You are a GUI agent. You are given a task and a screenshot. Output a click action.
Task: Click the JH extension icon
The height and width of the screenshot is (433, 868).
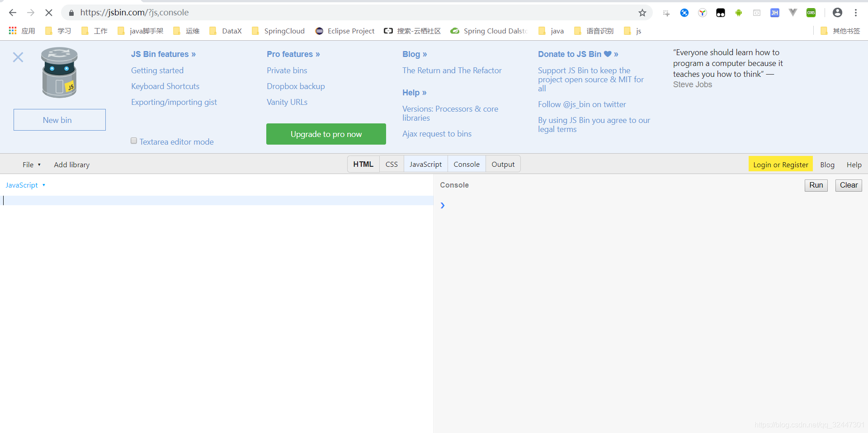tap(775, 13)
